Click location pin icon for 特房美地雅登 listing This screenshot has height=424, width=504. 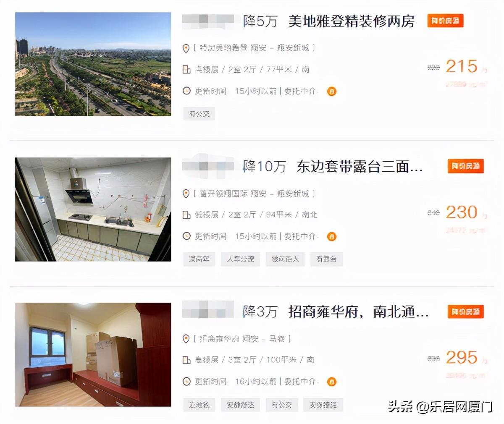(186, 48)
